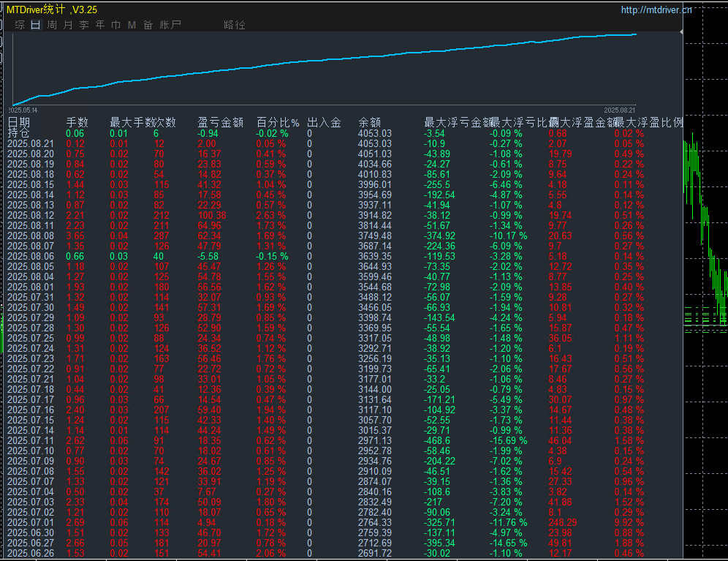728x561 pixels.
Task: Select the 2025.08.21 date row
Action: (x=31, y=143)
